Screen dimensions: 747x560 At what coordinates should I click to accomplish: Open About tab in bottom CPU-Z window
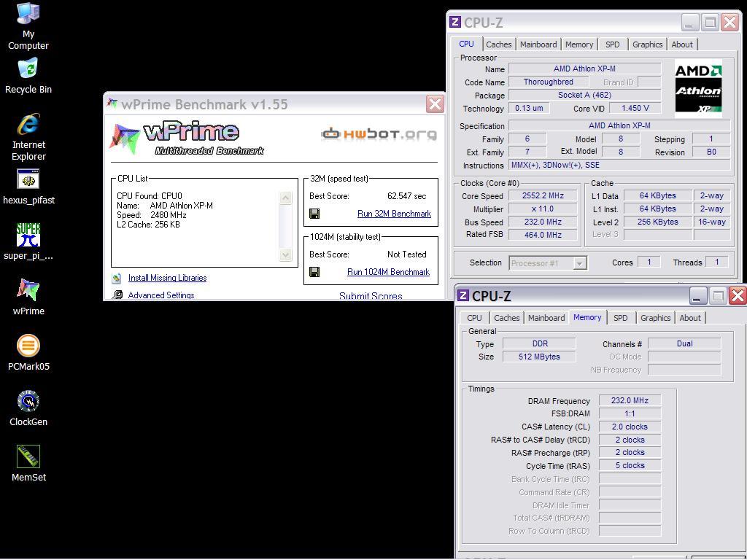[690, 318]
